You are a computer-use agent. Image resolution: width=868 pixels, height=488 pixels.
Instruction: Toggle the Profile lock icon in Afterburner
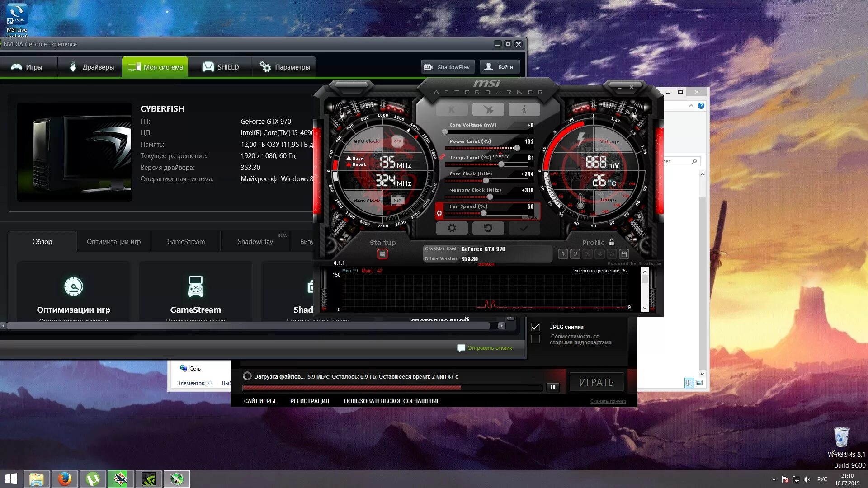(x=612, y=242)
